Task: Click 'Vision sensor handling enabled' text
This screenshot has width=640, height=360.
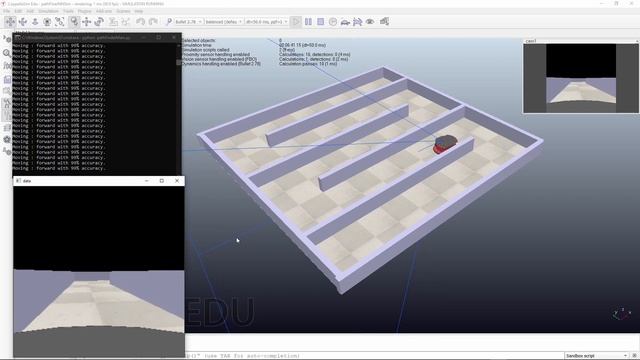Action: tap(219, 59)
